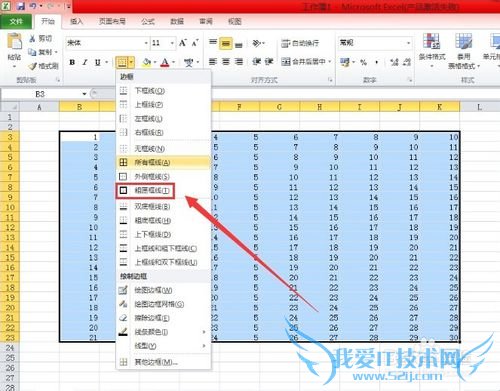Choose Outside Borders (外侧框线)

point(163,176)
